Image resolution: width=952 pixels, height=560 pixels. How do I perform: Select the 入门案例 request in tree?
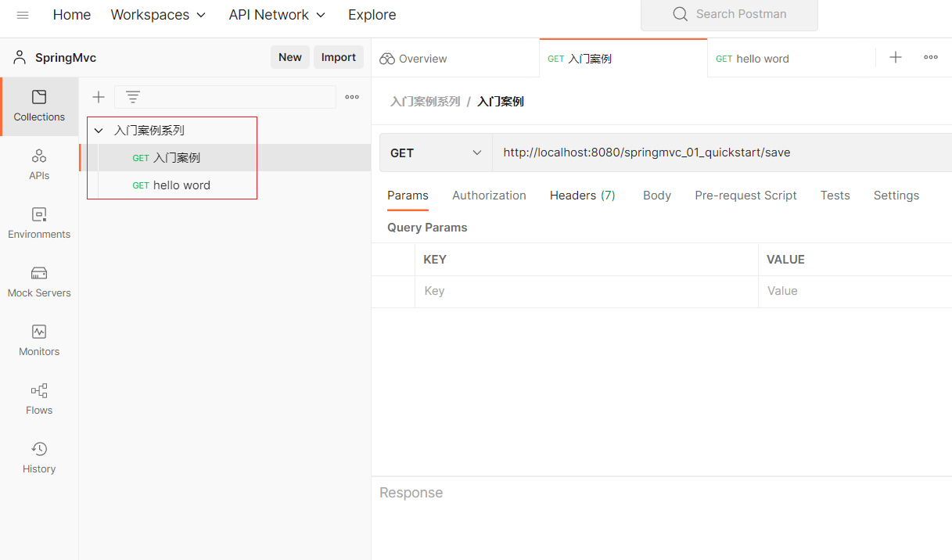coord(225,157)
